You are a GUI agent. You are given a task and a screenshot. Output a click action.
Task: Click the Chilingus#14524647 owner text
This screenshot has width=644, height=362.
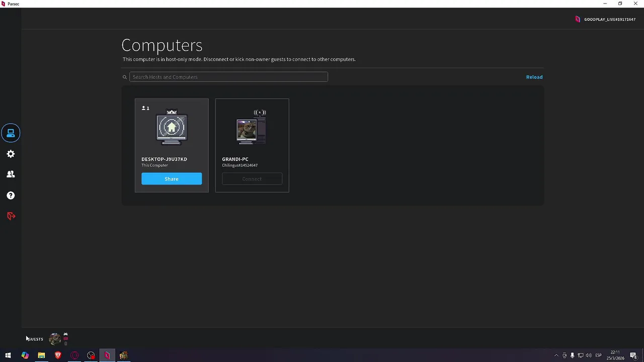click(x=239, y=165)
